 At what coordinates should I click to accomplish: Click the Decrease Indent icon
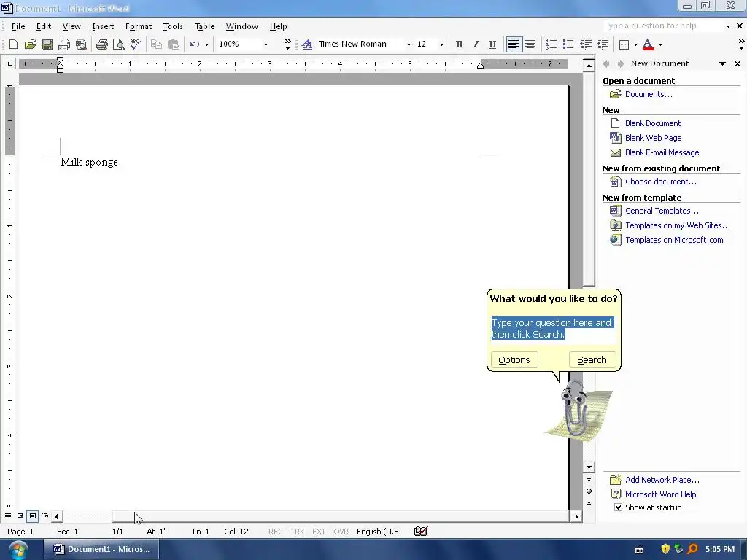tap(586, 44)
